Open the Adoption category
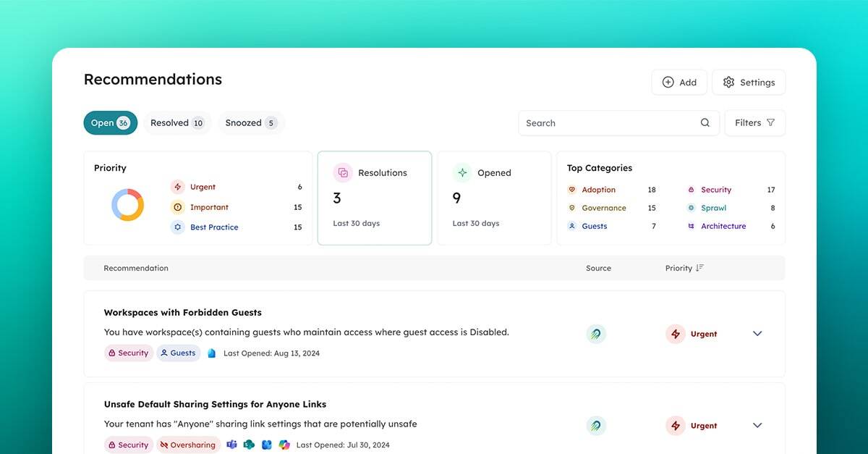 599,190
